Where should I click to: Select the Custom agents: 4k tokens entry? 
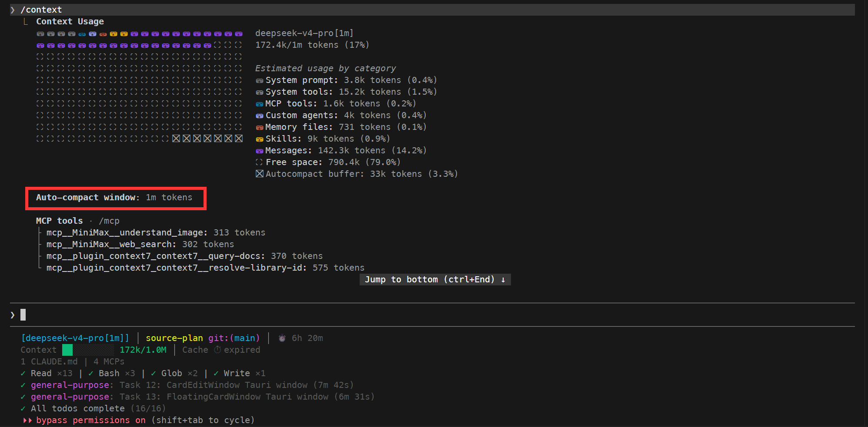[x=346, y=116]
